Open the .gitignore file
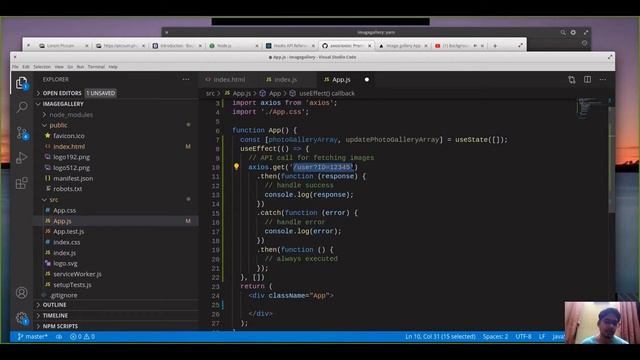 tap(64, 295)
